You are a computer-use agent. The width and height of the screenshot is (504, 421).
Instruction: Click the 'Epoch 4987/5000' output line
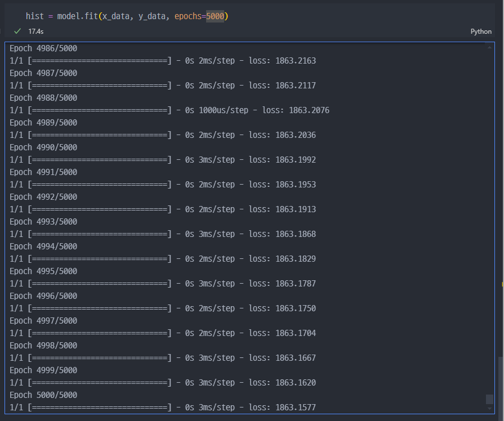click(43, 73)
